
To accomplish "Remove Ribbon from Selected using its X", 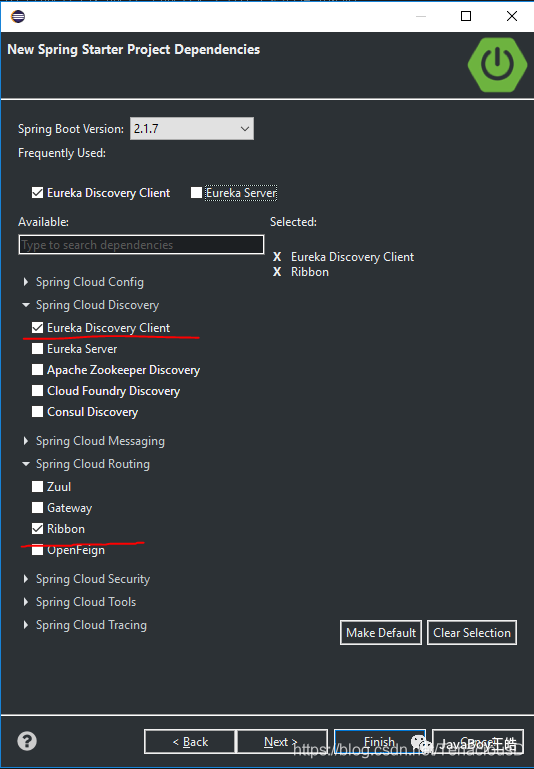I will tap(277, 272).
